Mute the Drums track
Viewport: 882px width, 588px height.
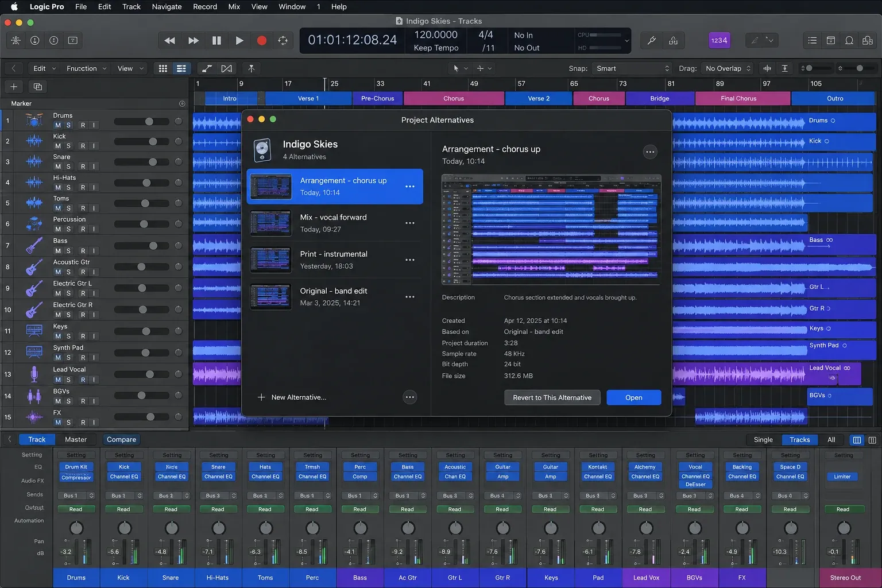[x=58, y=125]
